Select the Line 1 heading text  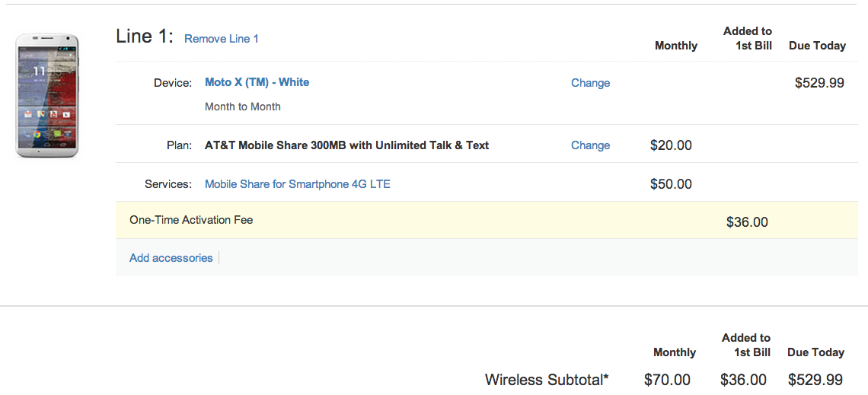[x=145, y=37]
